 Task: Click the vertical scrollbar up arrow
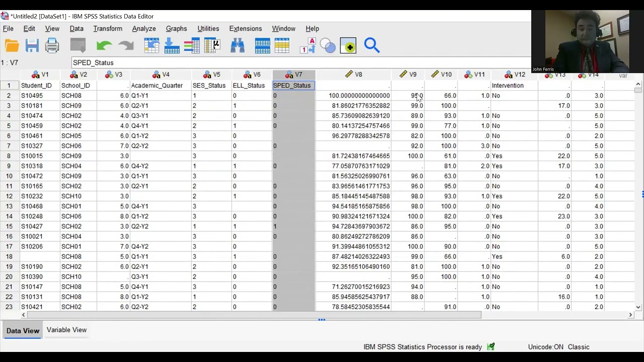point(638,84)
